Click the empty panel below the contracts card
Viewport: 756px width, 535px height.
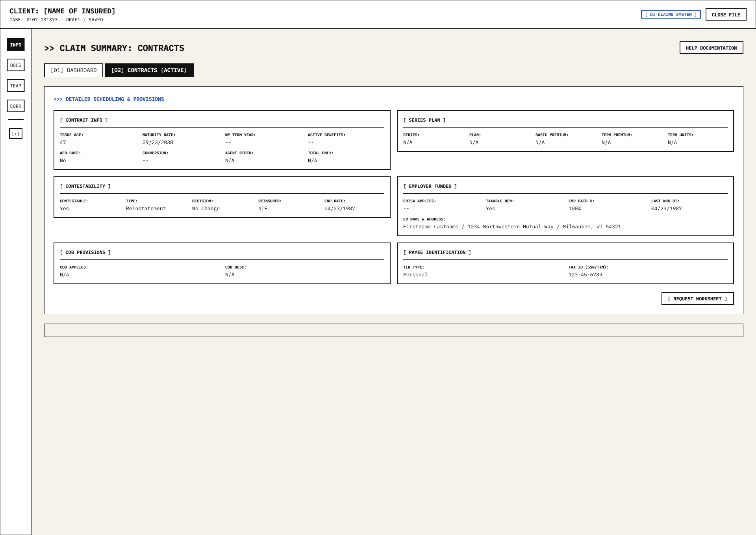pyautogui.click(x=394, y=330)
